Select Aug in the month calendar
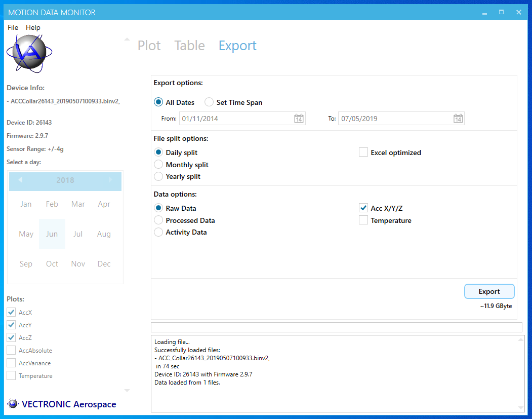The width and height of the screenshot is (532, 419). (x=104, y=234)
